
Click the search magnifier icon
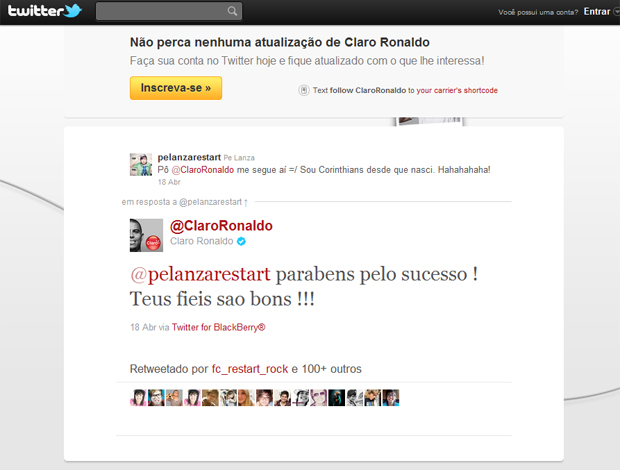coord(232,11)
